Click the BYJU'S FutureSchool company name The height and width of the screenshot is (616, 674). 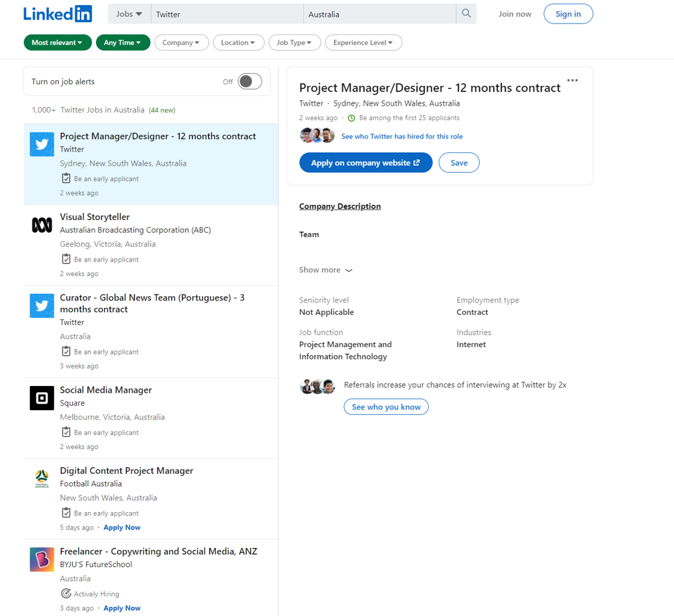pyautogui.click(x=96, y=565)
